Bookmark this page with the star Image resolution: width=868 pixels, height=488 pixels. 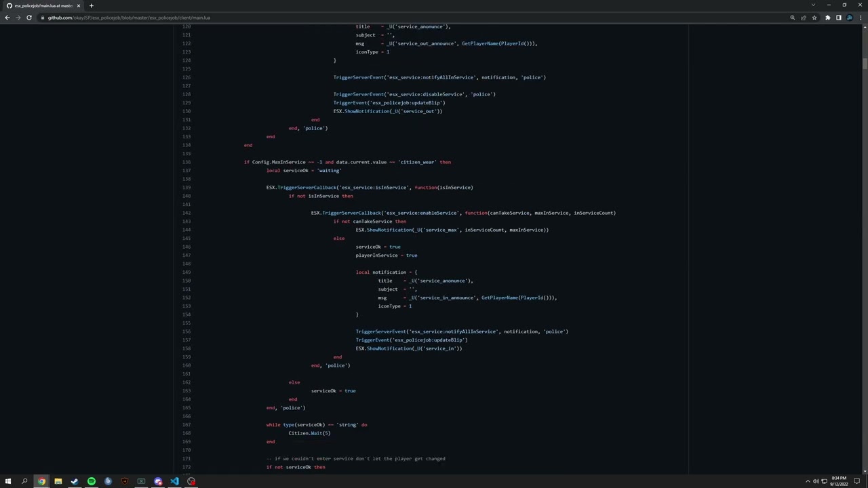click(x=814, y=18)
